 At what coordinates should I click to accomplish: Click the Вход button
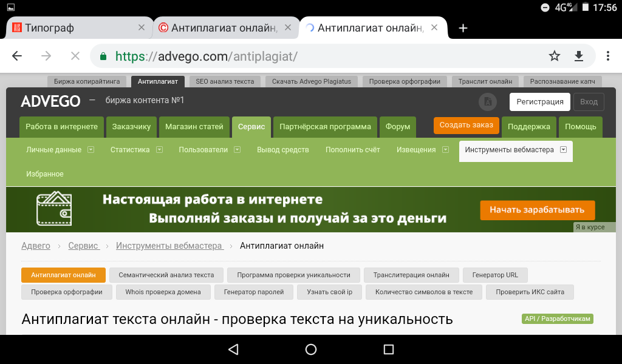tap(589, 102)
